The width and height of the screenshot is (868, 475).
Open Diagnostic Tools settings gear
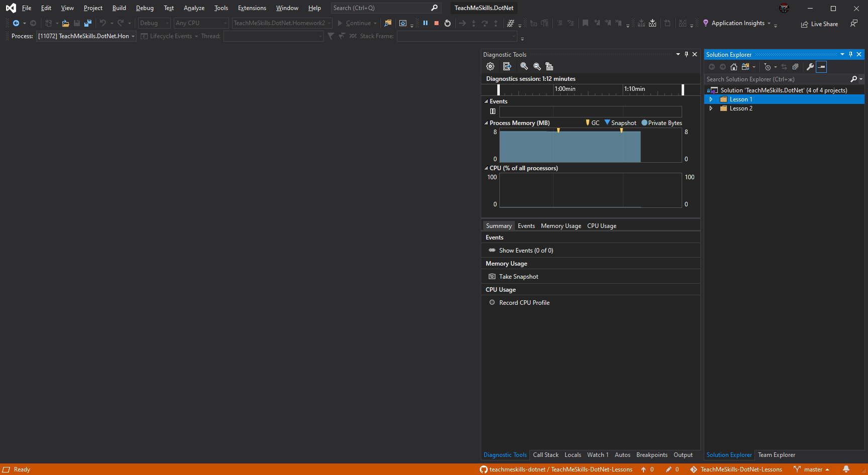[x=490, y=66]
